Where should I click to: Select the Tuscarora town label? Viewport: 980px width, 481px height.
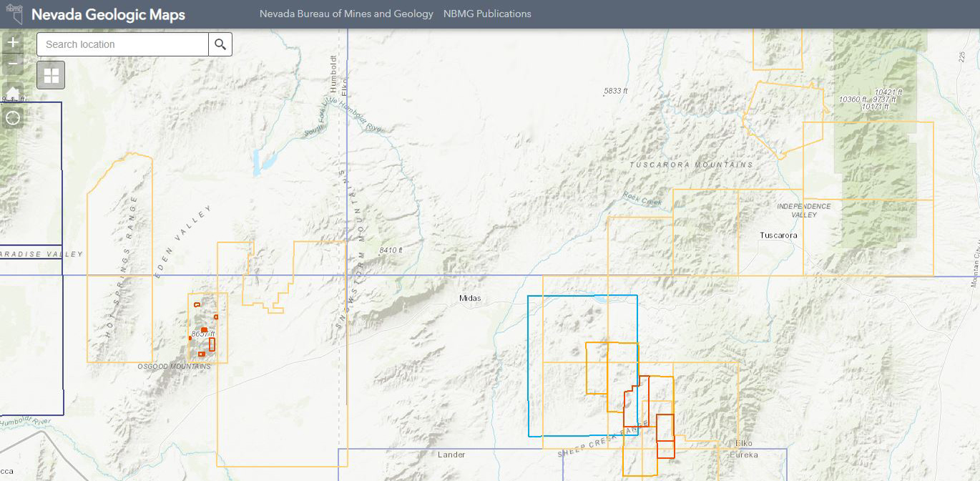pos(778,235)
